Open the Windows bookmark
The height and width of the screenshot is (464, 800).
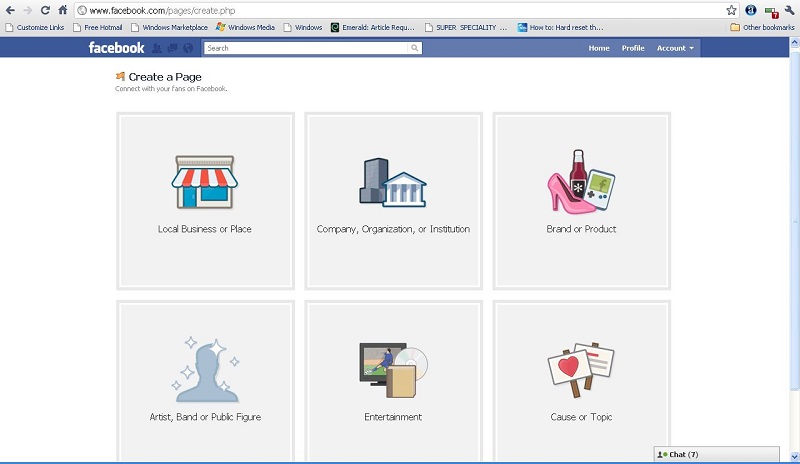(303, 28)
